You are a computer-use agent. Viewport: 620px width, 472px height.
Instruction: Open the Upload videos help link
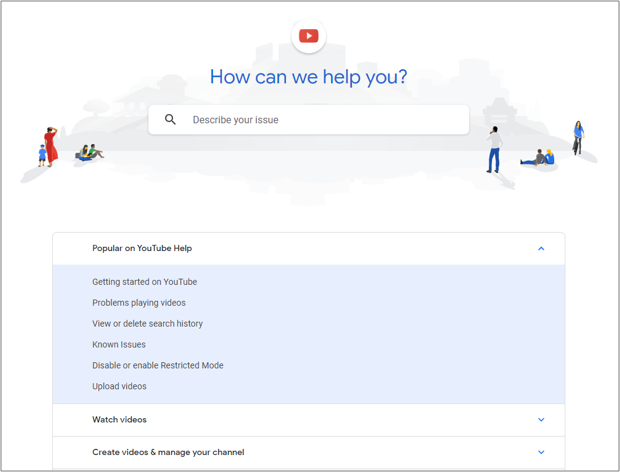[x=119, y=386]
